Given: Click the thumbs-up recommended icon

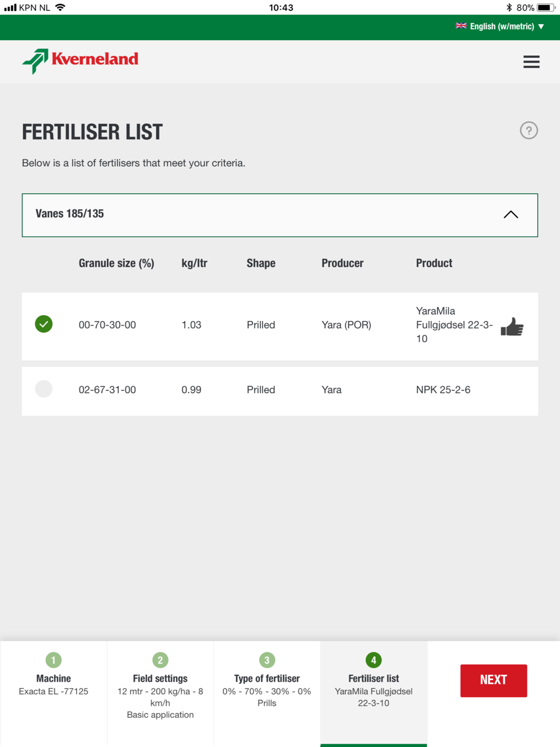Looking at the screenshot, I should pos(512,326).
